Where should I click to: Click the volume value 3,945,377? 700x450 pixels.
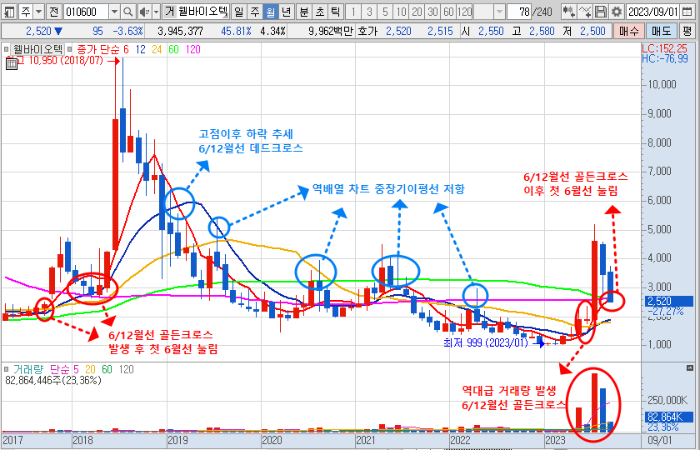coord(180,31)
